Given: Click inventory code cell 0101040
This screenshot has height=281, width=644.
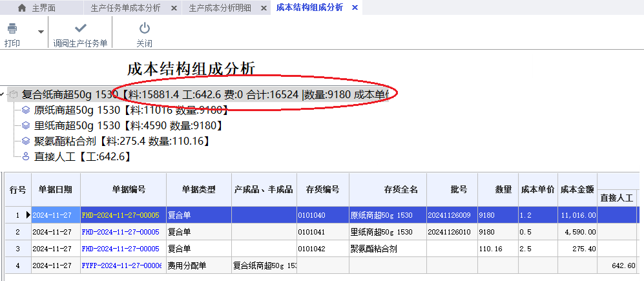Looking at the screenshot, I should [x=323, y=215].
